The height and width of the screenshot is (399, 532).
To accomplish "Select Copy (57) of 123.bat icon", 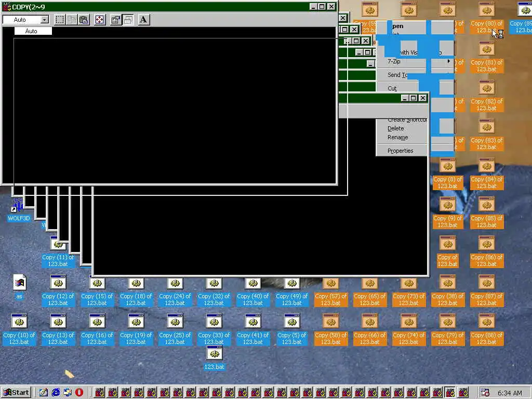I will tap(331, 292).
